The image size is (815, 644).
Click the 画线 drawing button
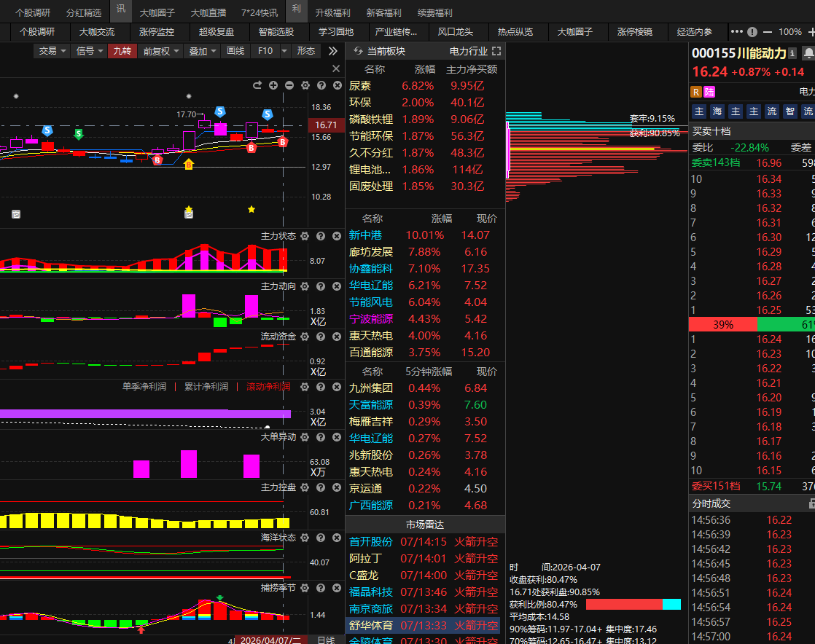click(235, 51)
